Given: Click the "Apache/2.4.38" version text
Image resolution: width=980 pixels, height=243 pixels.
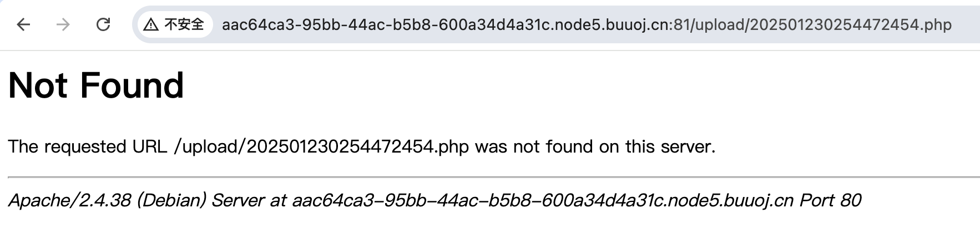Looking at the screenshot, I should coord(70,200).
